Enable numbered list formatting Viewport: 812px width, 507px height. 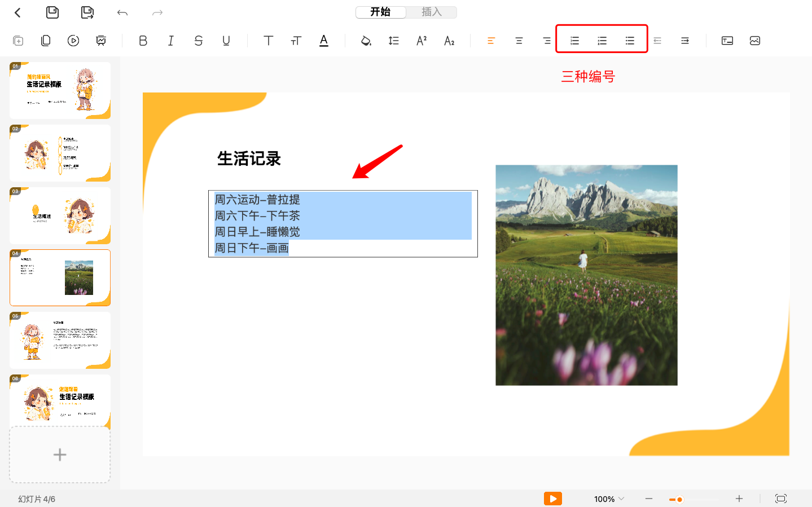[x=574, y=40]
